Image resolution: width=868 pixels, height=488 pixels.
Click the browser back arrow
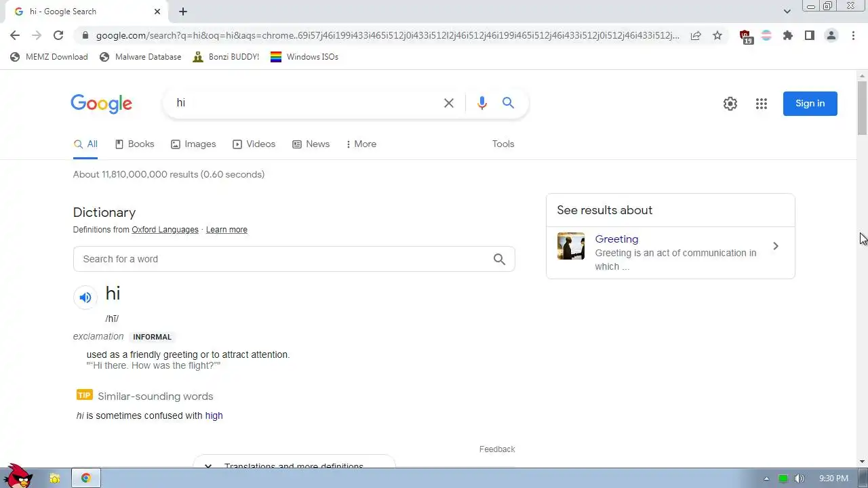[15, 35]
